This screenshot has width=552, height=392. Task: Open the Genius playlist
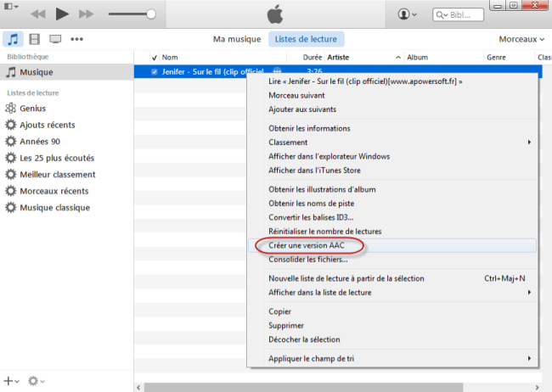[33, 109]
